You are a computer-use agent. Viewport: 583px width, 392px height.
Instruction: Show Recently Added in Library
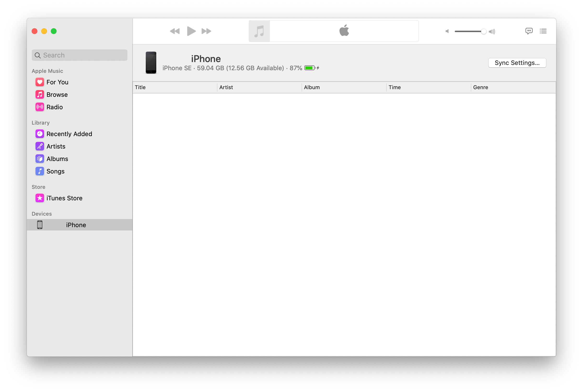click(80, 134)
